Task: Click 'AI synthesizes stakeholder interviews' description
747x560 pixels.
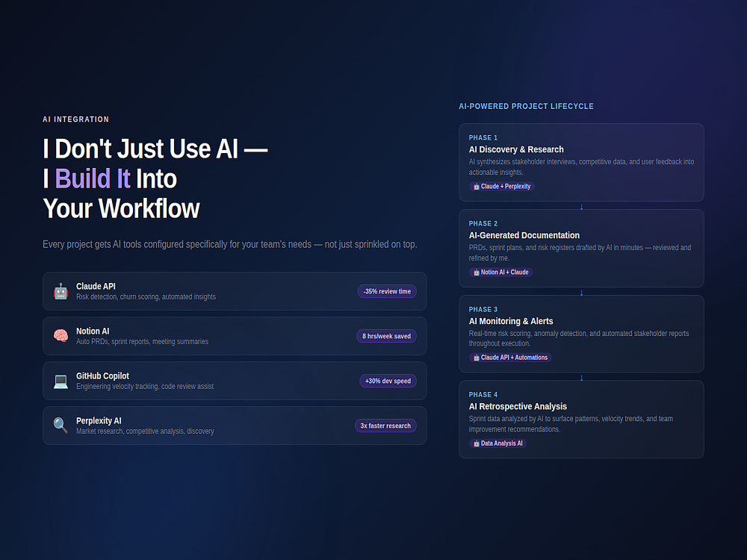Action: click(x=581, y=167)
